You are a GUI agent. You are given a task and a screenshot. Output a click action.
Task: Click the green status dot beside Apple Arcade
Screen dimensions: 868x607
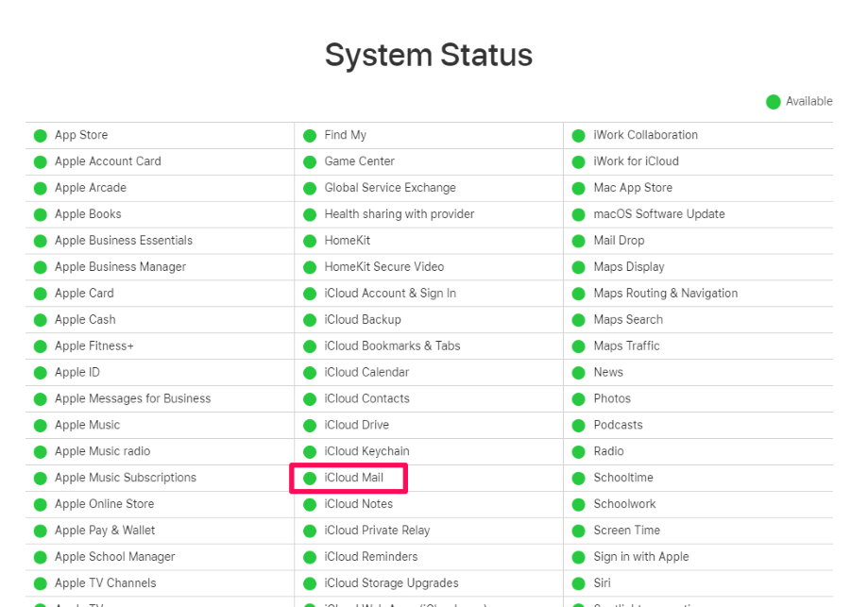[x=41, y=188]
